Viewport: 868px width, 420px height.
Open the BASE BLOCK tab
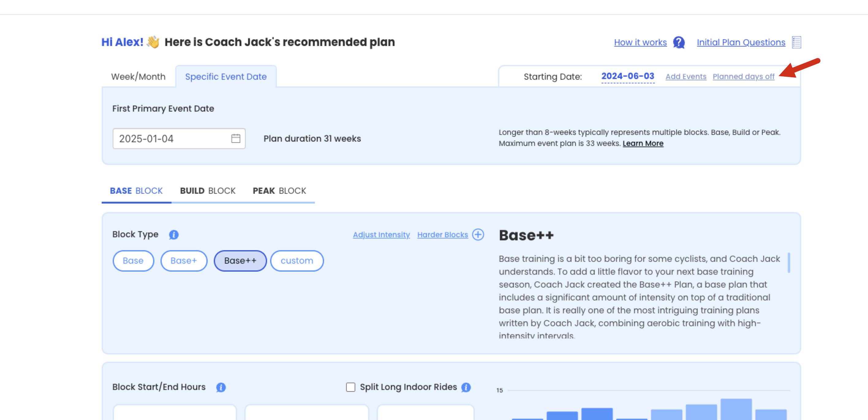click(x=136, y=191)
